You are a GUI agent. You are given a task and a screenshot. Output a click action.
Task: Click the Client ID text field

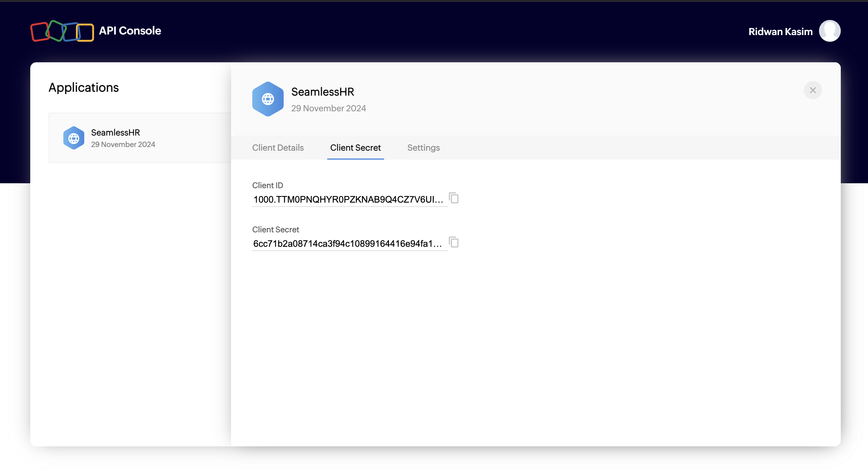pos(348,199)
